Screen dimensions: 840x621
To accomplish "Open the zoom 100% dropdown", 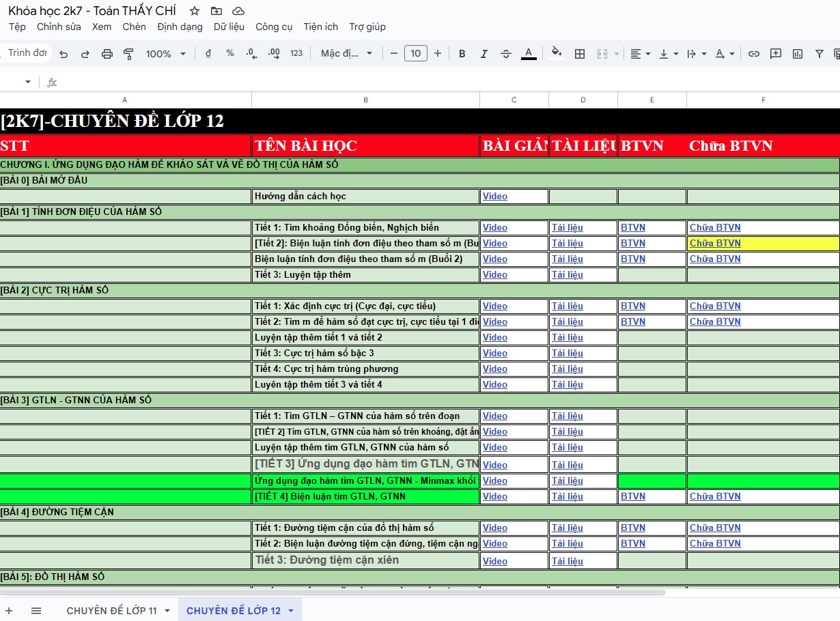I will coord(165,54).
